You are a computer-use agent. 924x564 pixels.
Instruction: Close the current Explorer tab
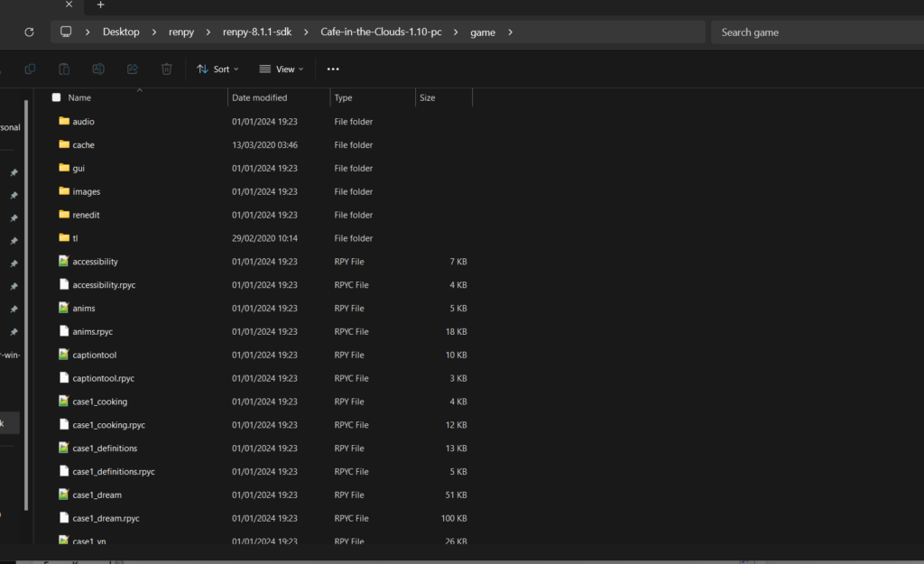(x=69, y=5)
